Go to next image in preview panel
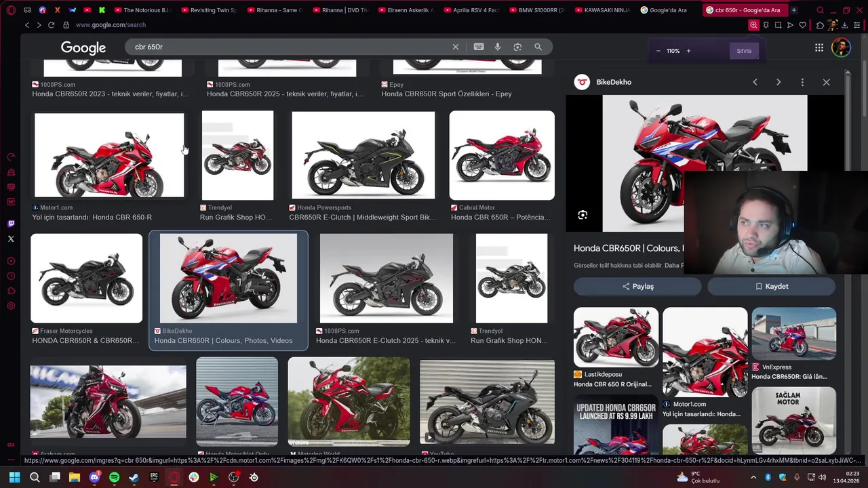Image resolution: width=868 pixels, height=488 pixels. coord(778,82)
